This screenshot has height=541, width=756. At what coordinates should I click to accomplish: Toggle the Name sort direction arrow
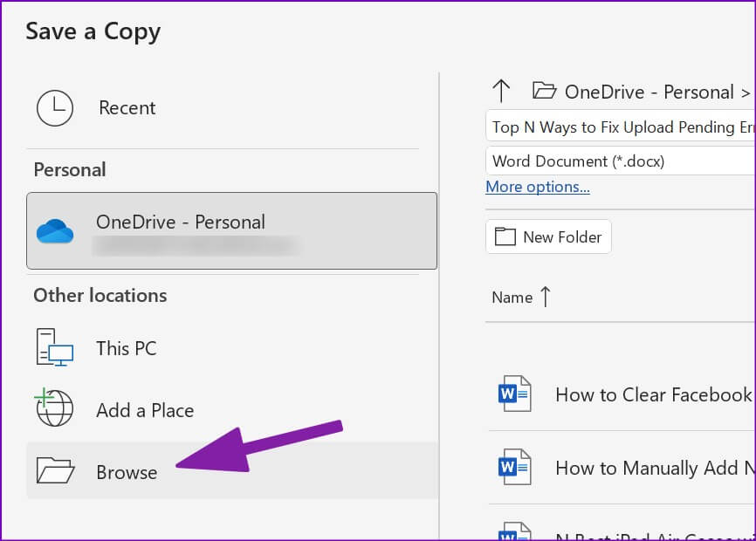click(x=546, y=297)
